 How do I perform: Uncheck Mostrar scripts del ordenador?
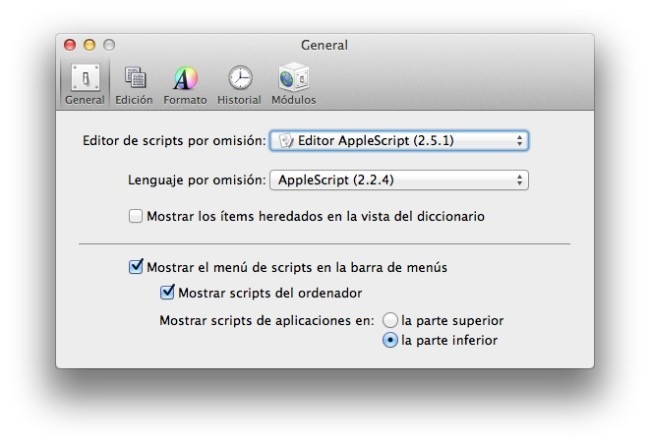[x=167, y=293]
